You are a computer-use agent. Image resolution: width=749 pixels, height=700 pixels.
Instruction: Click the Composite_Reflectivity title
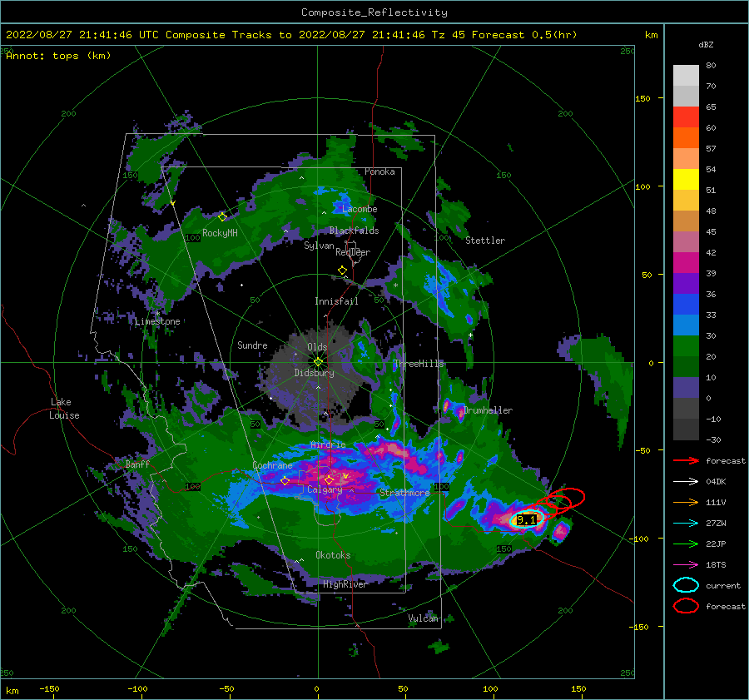click(x=374, y=12)
